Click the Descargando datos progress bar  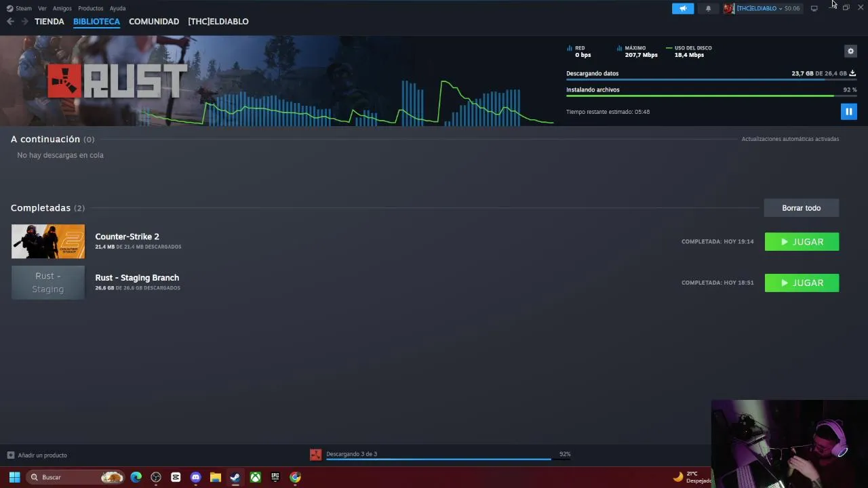[711, 80]
